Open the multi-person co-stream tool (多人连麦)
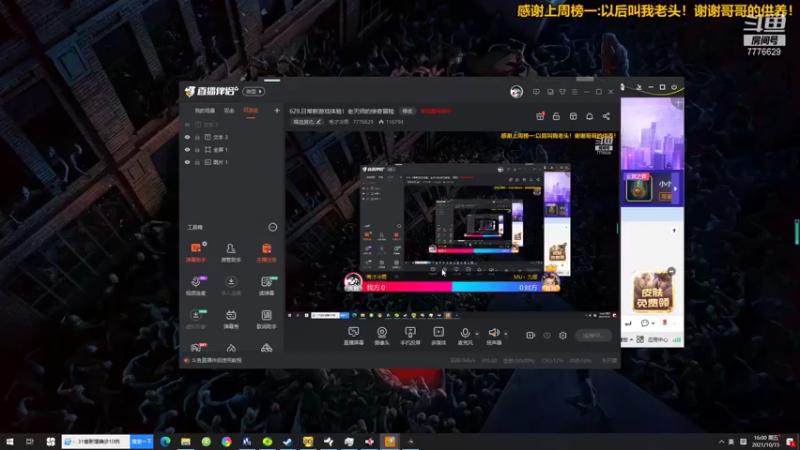 click(231, 285)
